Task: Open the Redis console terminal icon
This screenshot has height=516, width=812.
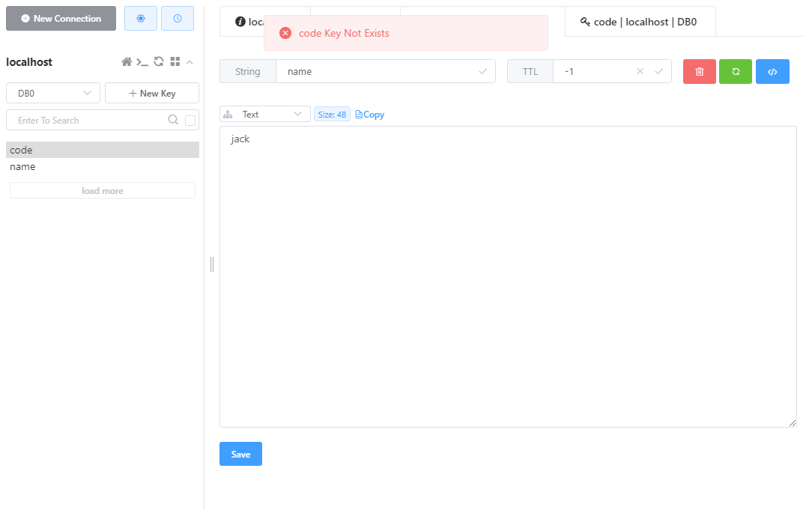Action: 142,62
